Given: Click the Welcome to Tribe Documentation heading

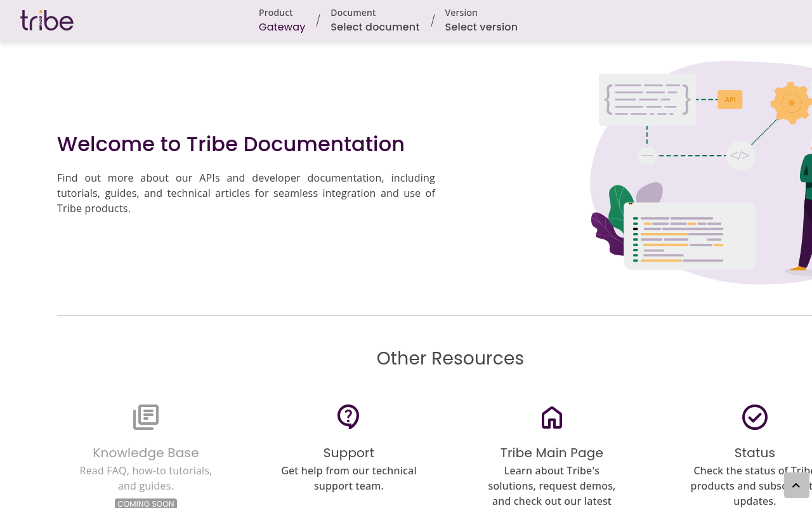Looking at the screenshot, I should coord(231,144).
